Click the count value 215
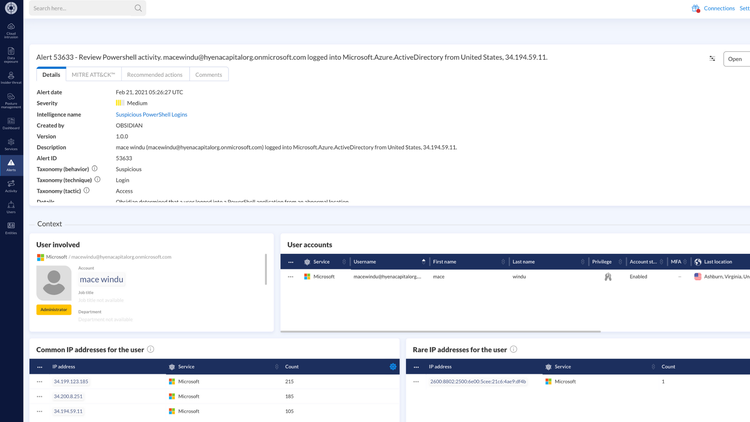The width and height of the screenshot is (750, 422). pos(289,381)
